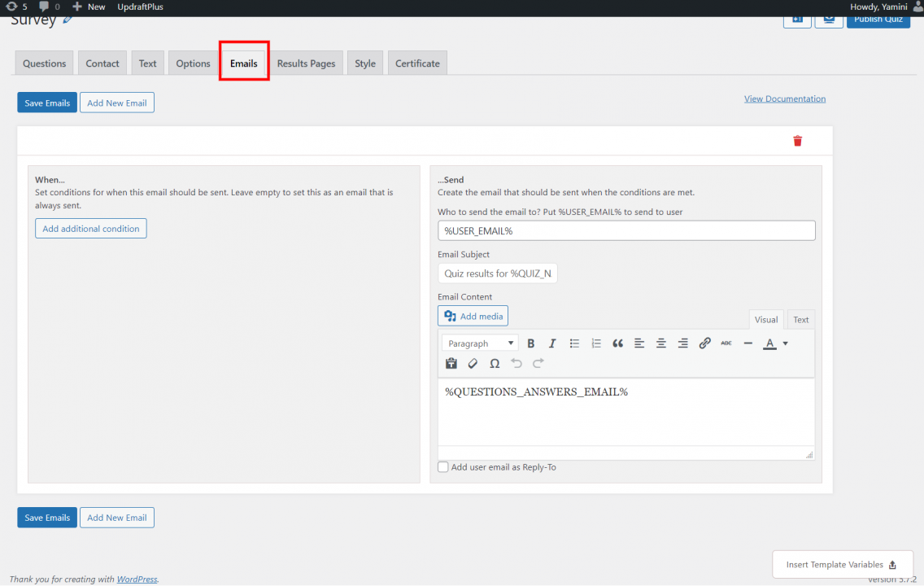Enable Add user email as Reply-To
The width and height of the screenshot is (924, 586).
(443, 467)
